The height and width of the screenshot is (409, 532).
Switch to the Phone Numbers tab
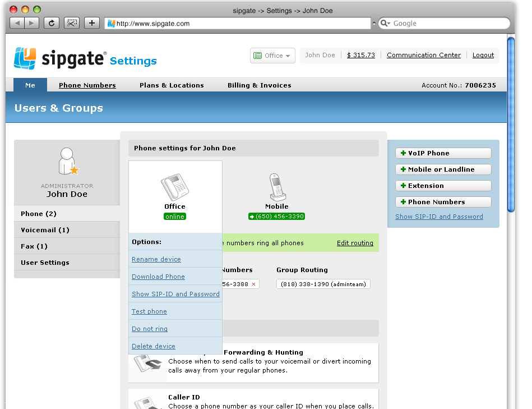click(x=87, y=85)
